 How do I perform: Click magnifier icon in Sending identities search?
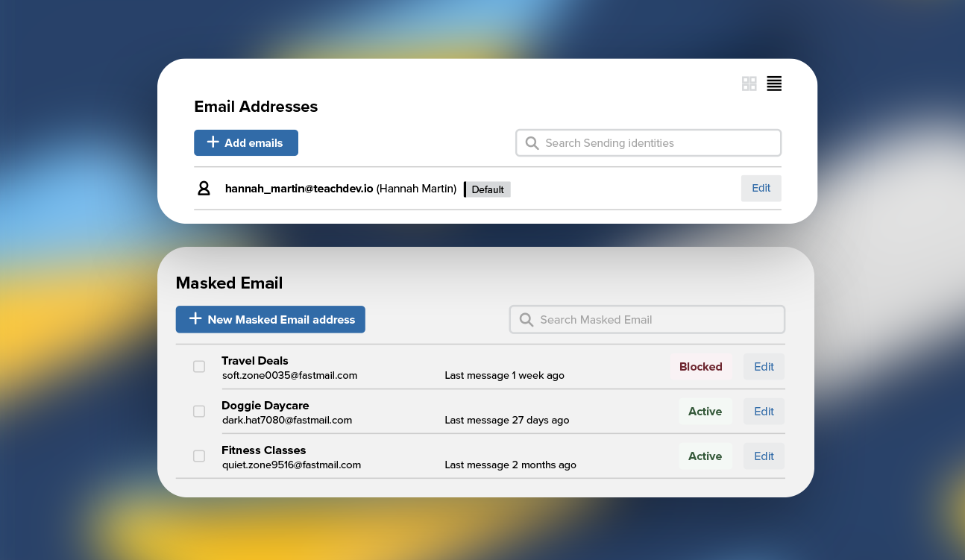[x=532, y=143]
